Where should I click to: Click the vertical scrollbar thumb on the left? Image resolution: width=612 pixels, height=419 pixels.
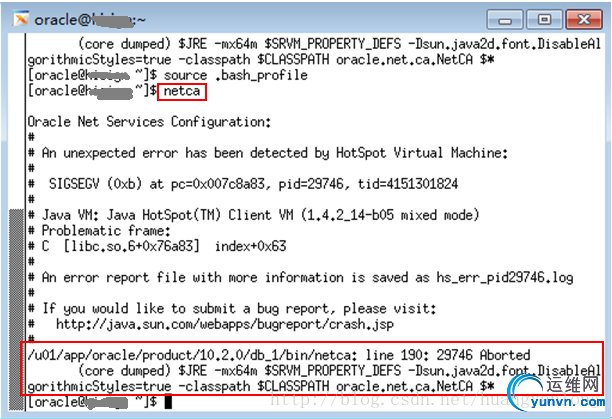pyautogui.click(x=16, y=309)
